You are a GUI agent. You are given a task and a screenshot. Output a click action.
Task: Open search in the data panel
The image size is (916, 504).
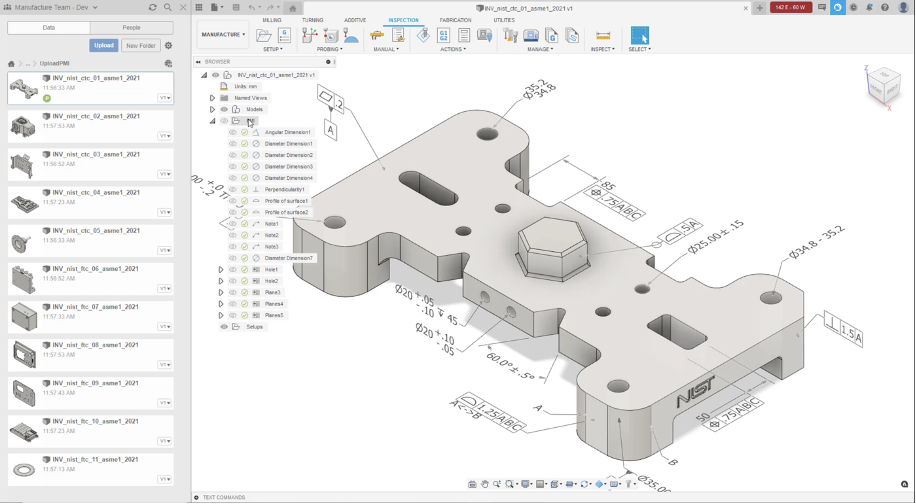coord(166,7)
